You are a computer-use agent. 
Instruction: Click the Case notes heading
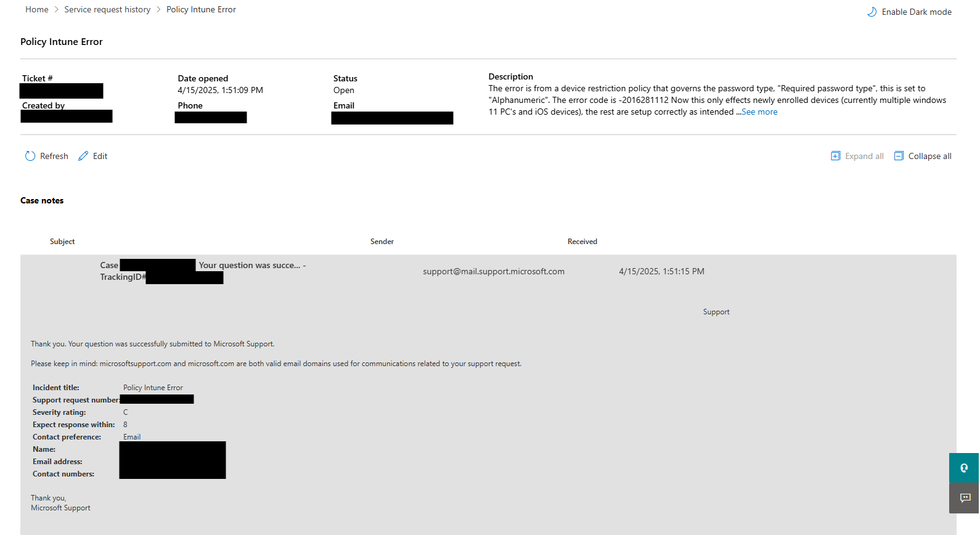tap(42, 200)
